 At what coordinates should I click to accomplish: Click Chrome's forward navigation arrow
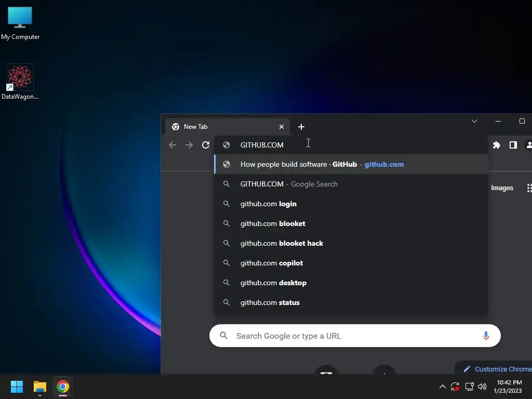pos(189,145)
